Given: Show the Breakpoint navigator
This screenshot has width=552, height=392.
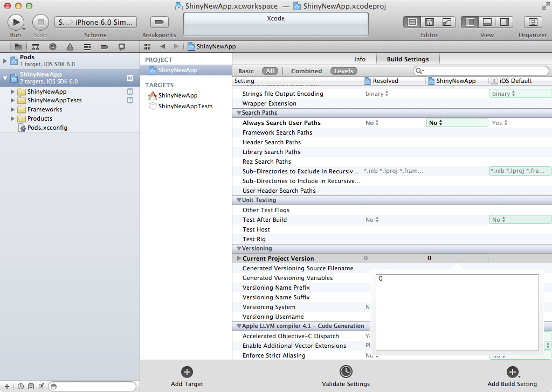Looking at the screenshot, I should coord(105,47).
